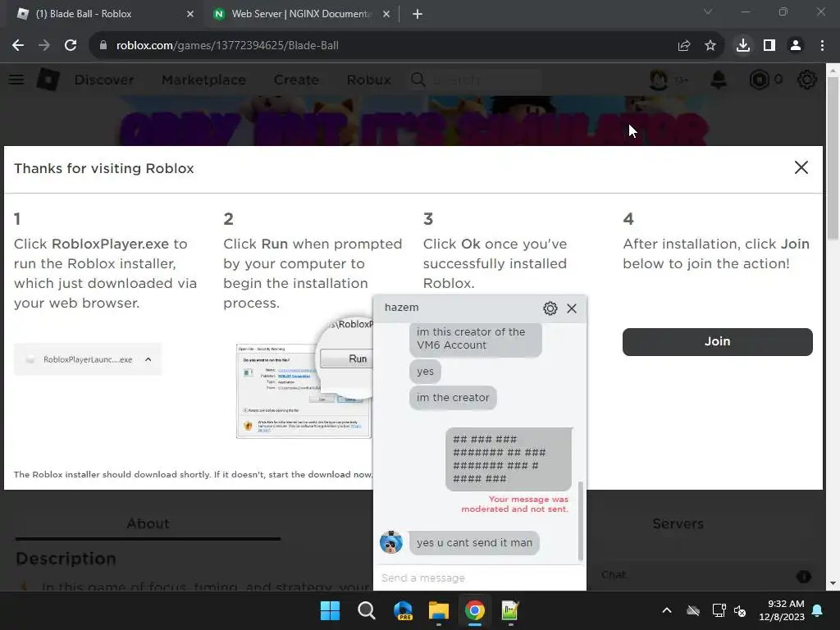
Task: Click the muted volume tray icon
Action: [x=741, y=610]
